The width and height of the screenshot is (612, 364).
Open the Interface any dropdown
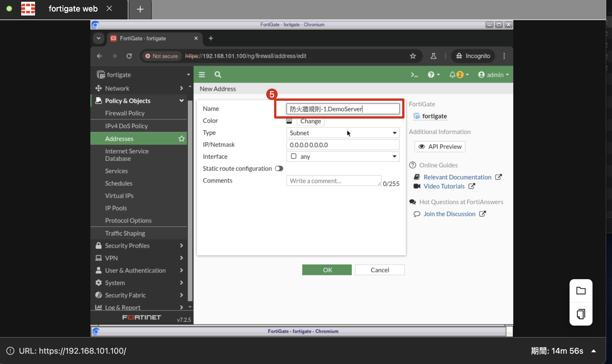(343, 156)
